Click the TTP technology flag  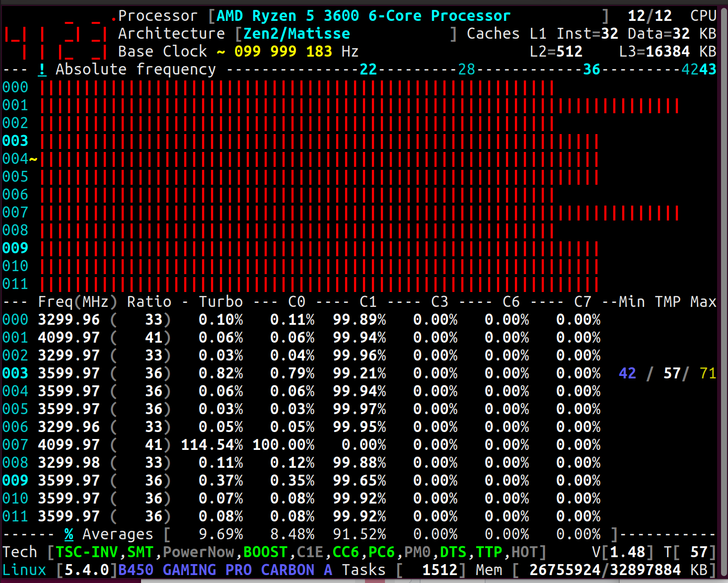[489, 552]
